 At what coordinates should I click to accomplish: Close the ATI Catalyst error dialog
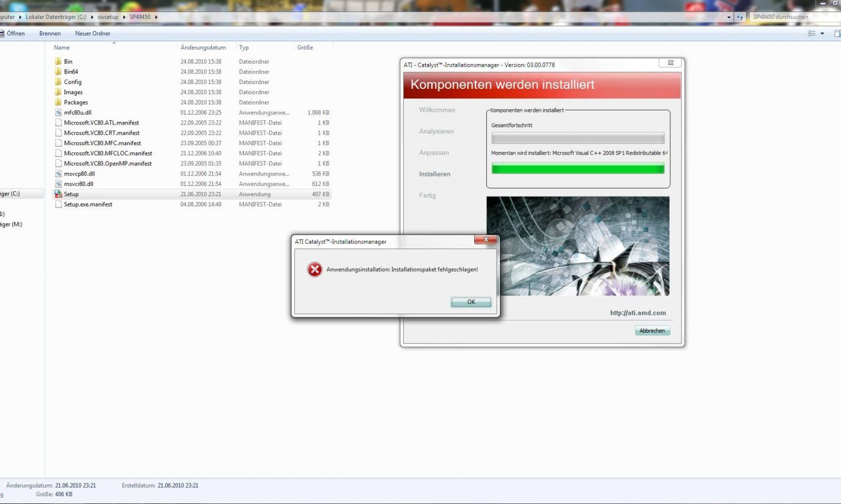pos(486,240)
